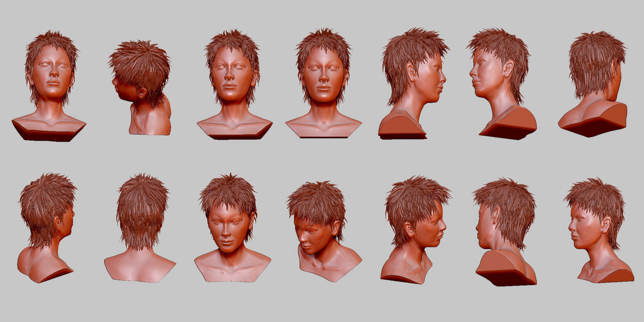This screenshot has height=322, width=644.
Task: Select the bottom-row bust in right-facing profile
Action: [x=416, y=230]
